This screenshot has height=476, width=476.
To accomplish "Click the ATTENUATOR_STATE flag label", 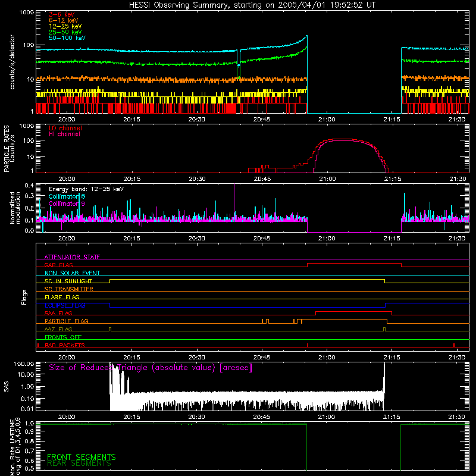I will [72, 257].
